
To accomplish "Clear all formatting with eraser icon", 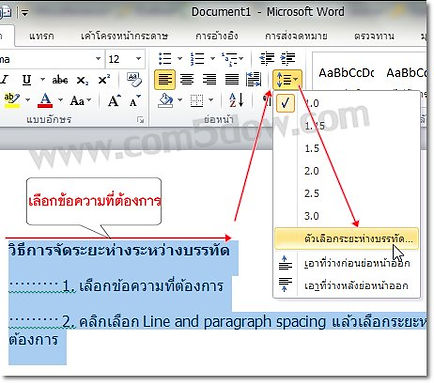I will pos(134,79).
